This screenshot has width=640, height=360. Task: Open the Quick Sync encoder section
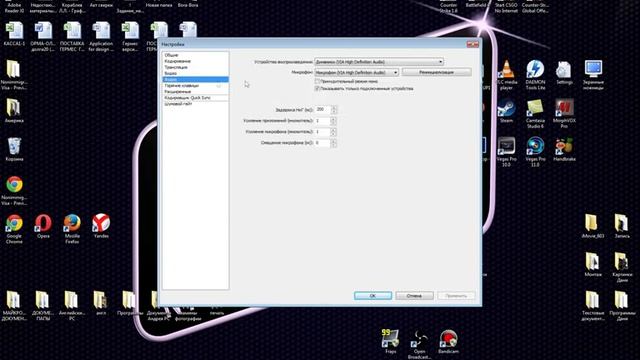point(196,98)
